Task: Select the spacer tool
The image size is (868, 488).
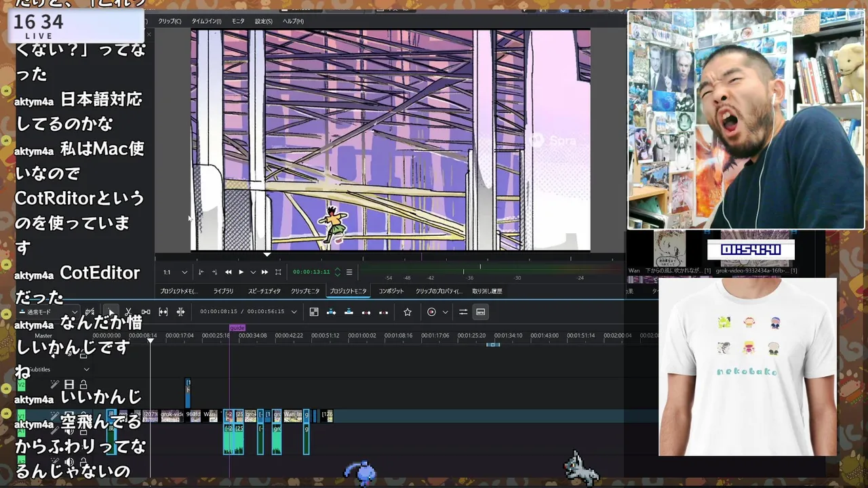Action: [x=146, y=312]
